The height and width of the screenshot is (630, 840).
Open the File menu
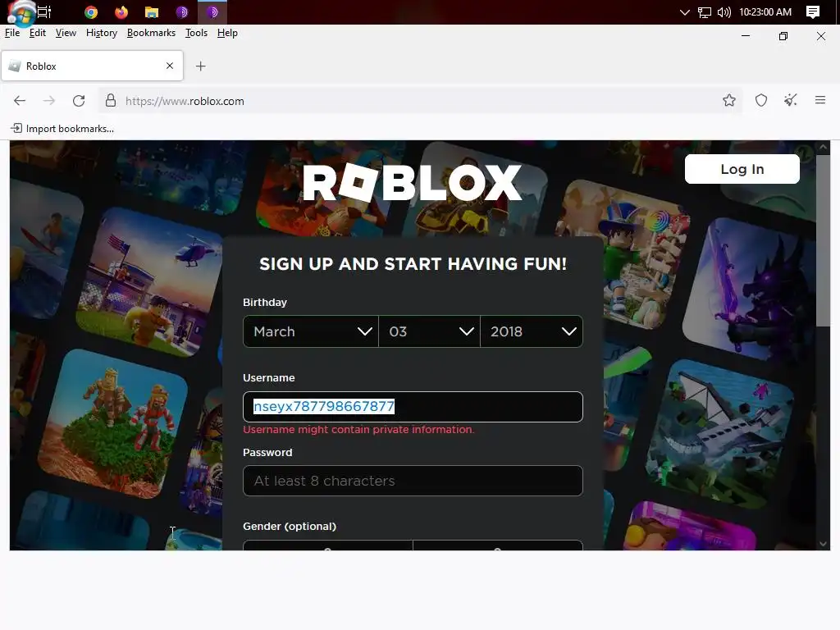click(12, 33)
